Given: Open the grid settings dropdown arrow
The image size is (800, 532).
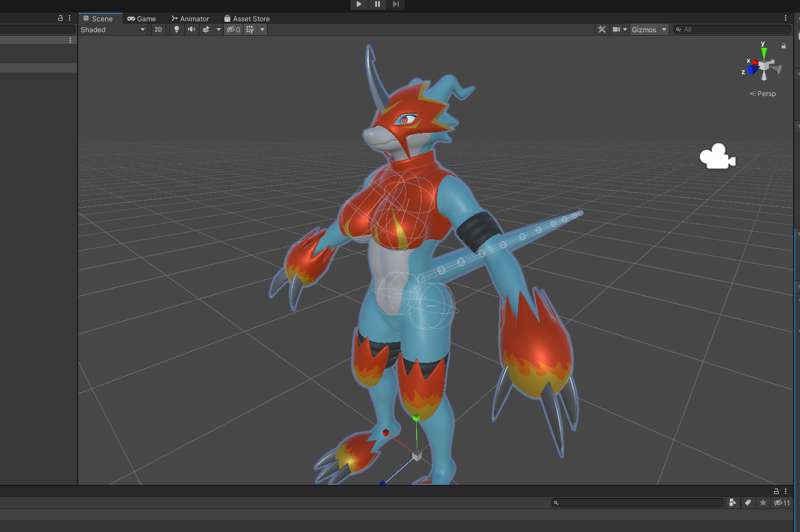Looking at the screenshot, I should coord(262,30).
